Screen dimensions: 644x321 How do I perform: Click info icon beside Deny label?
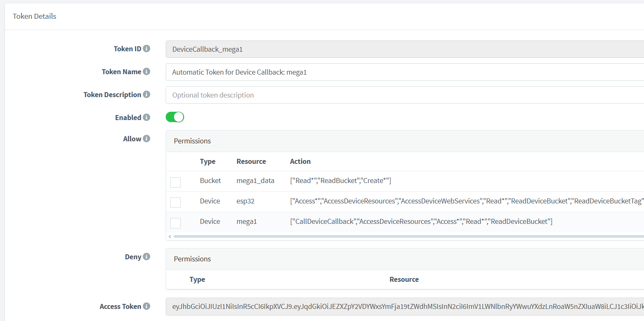click(x=147, y=257)
